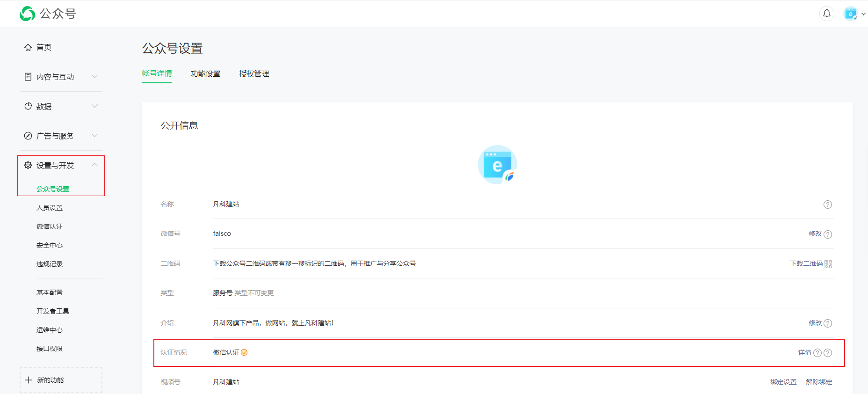Screen dimensions: 868x394
Task: Click the compass icon beside 广告与服务
Action: [28, 136]
